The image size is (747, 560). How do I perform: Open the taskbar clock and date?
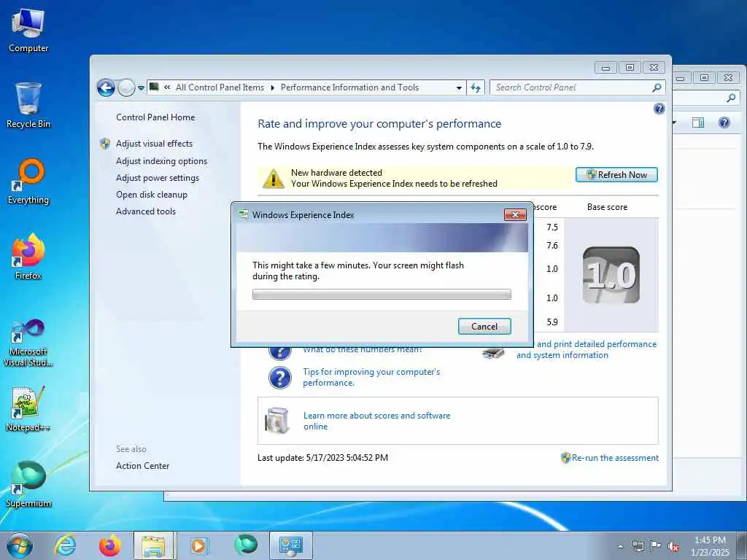pyautogui.click(x=710, y=545)
